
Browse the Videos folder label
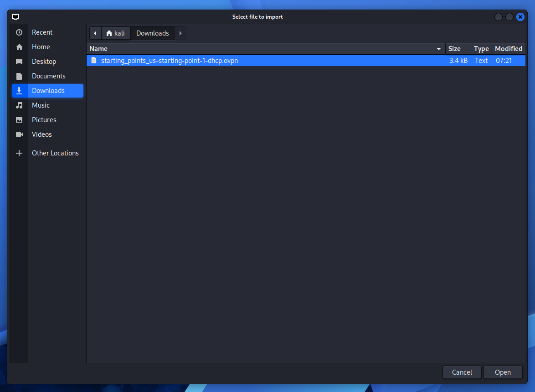pyautogui.click(x=42, y=134)
